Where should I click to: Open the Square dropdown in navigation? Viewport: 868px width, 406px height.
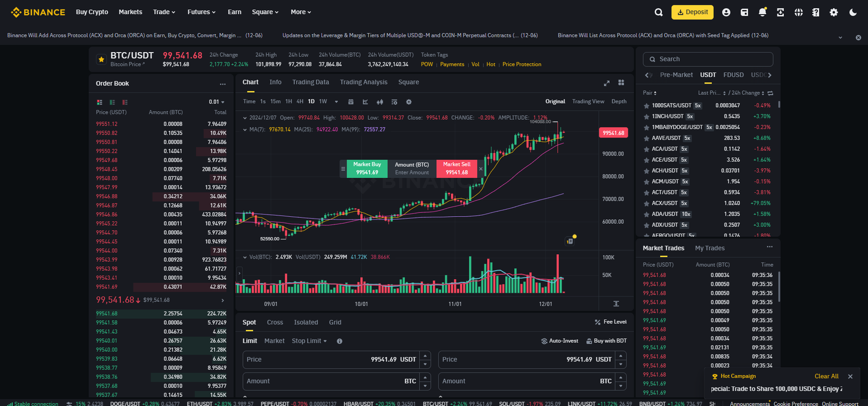pyautogui.click(x=265, y=12)
